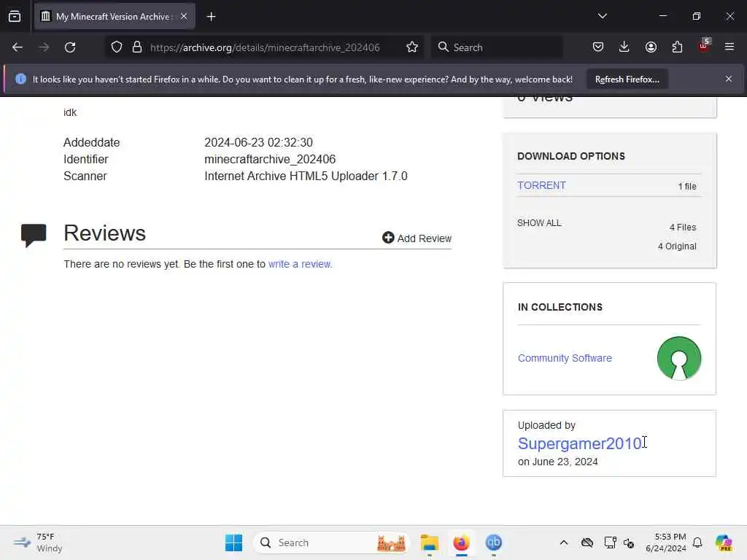The height and width of the screenshot is (560, 747).
Task: Close the My Minecraft Version Archive tab
Action: point(184,16)
